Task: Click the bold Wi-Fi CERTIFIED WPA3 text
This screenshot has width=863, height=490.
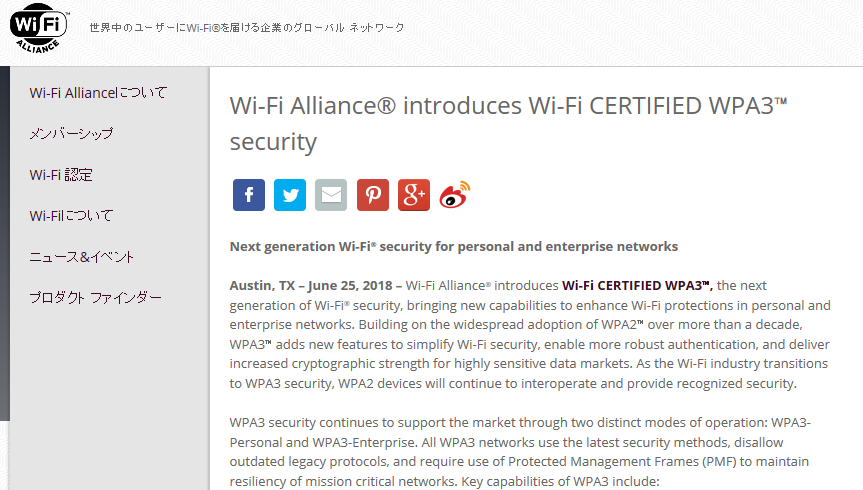Action: [637, 286]
